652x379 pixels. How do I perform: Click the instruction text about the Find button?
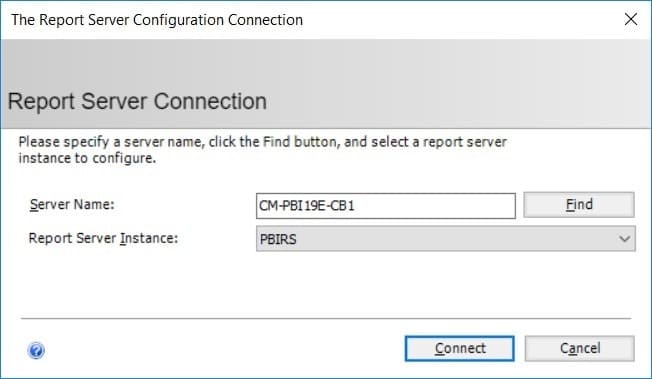coord(262,150)
